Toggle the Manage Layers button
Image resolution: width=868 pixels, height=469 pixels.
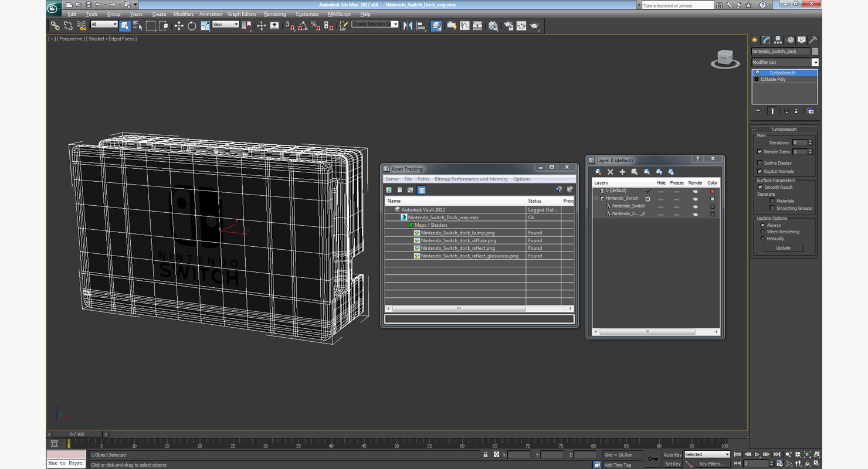pos(436,26)
